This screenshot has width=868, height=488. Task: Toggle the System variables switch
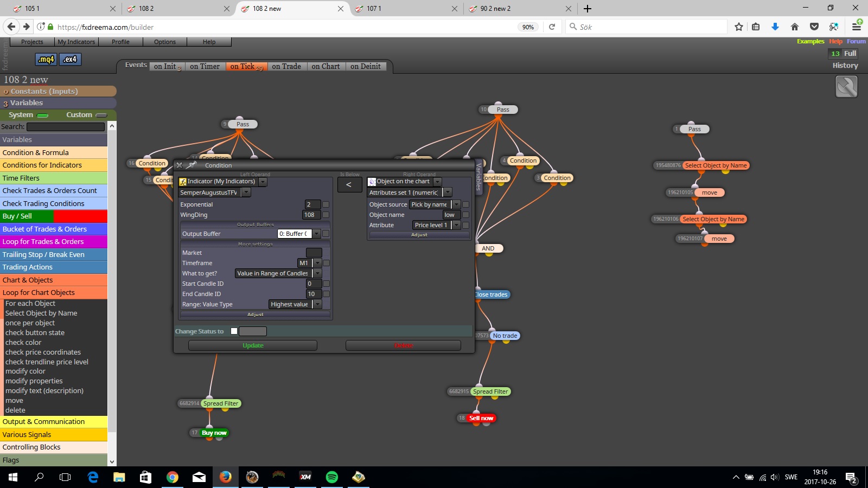(x=43, y=115)
